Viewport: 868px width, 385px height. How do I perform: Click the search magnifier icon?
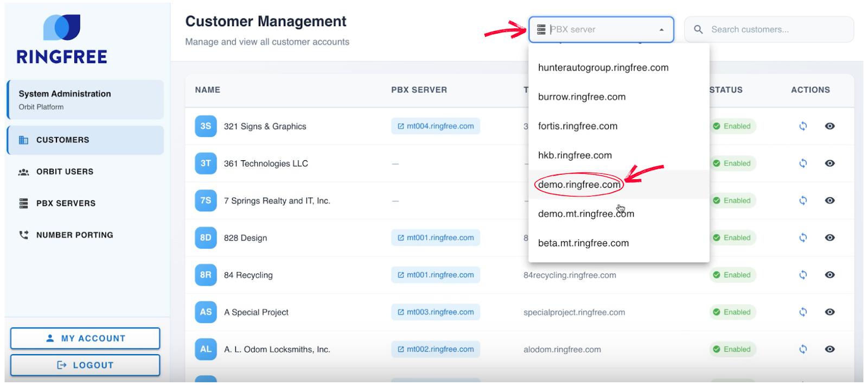(x=699, y=29)
